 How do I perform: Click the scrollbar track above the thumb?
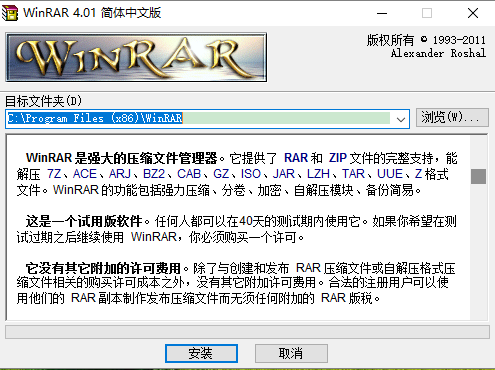[478, 152]
